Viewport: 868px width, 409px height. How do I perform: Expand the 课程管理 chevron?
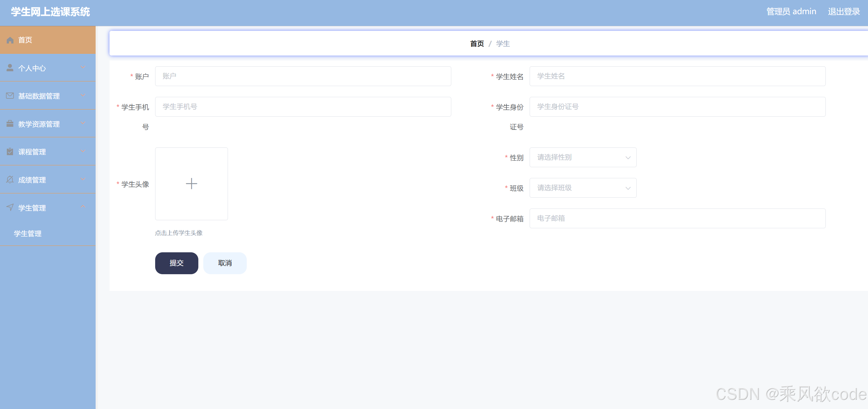(83, 151)
